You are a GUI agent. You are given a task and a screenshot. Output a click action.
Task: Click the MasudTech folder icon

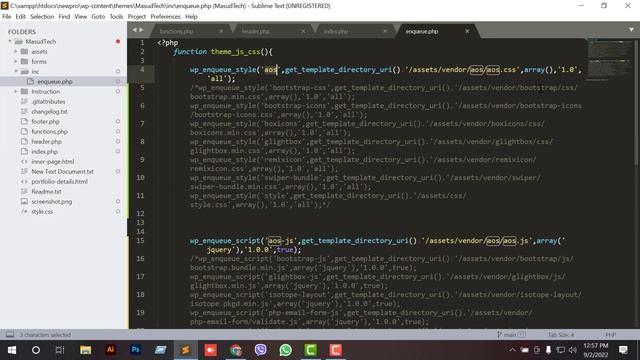click(x=19, y=41)
